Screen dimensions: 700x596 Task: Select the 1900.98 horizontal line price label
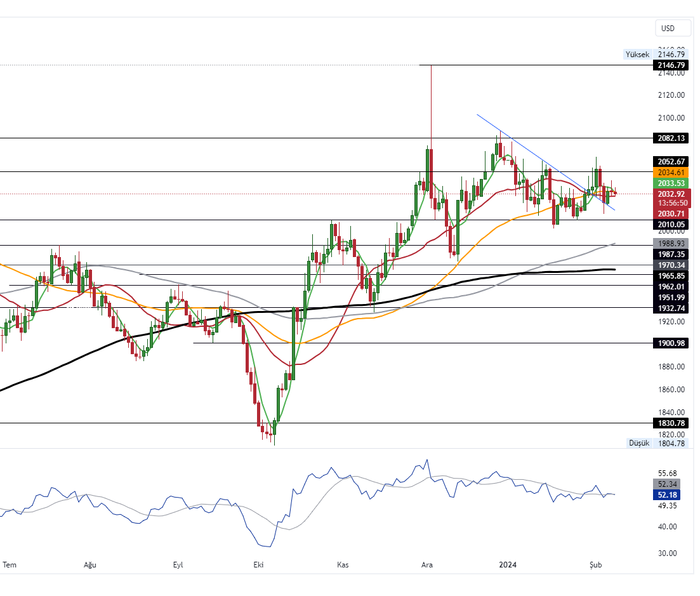click(671, 343)
